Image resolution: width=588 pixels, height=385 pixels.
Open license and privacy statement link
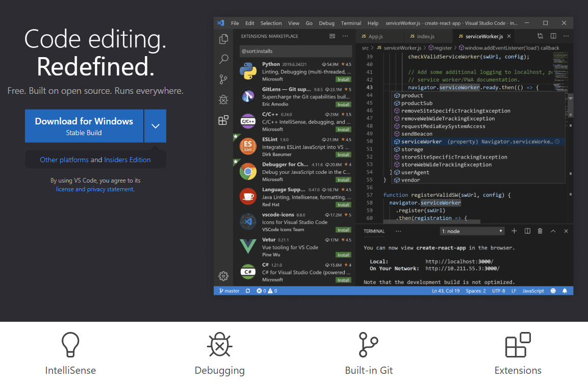95,189
